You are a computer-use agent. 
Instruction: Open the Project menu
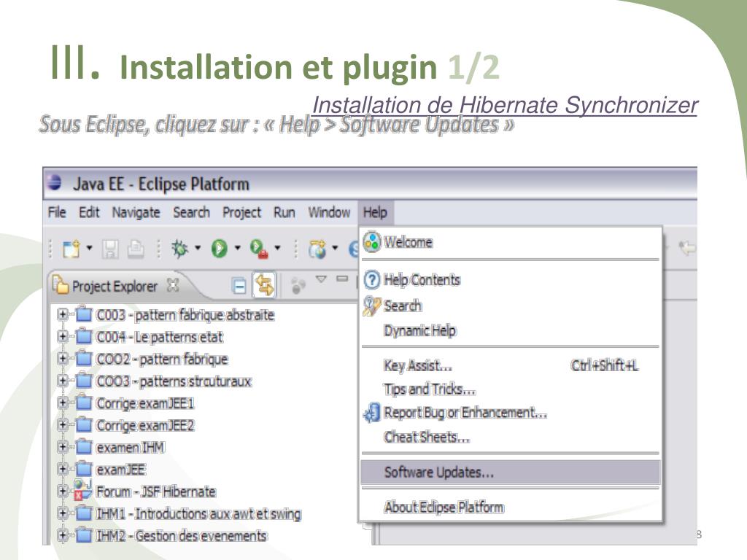(x=241, y=212)
